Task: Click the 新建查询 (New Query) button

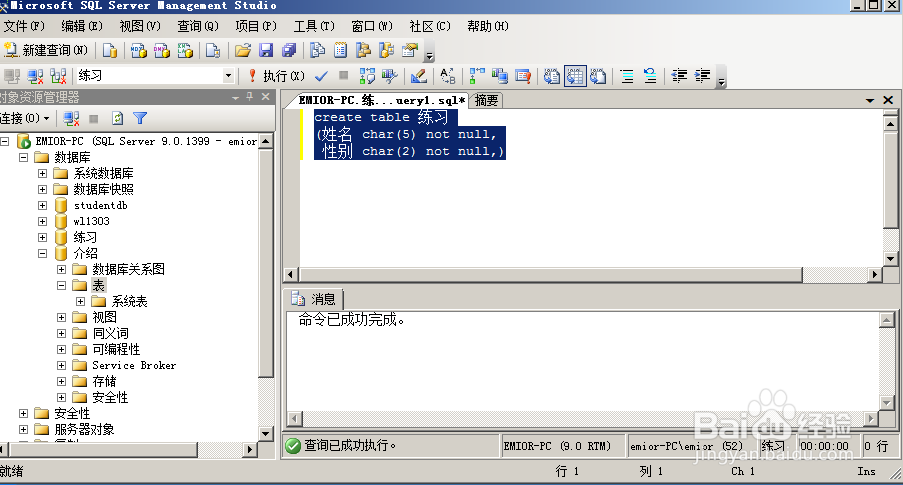Action: (x=46, y=51)
